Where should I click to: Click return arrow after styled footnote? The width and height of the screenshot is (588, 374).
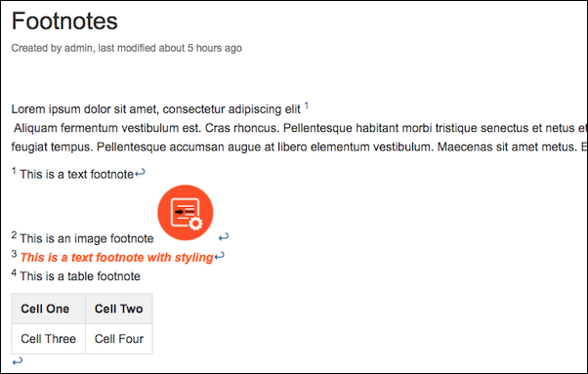pos(220,256)
